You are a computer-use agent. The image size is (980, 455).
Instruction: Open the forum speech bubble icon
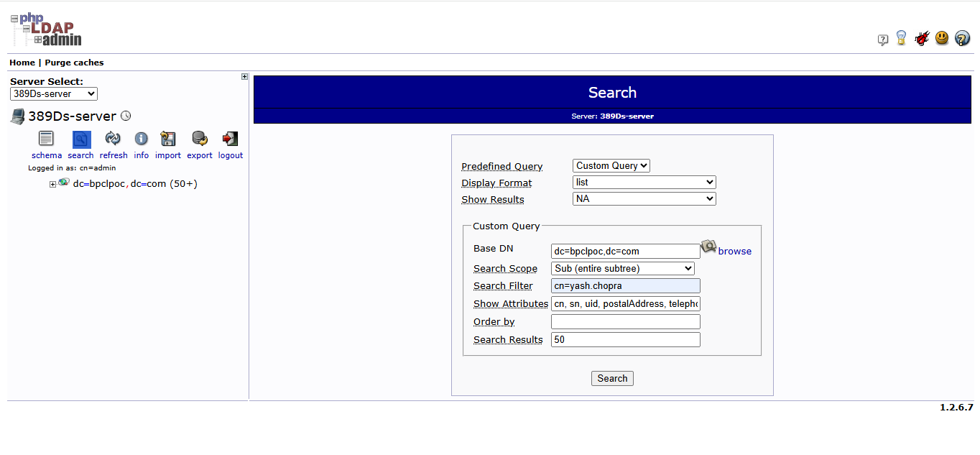[x=883, y=40]
